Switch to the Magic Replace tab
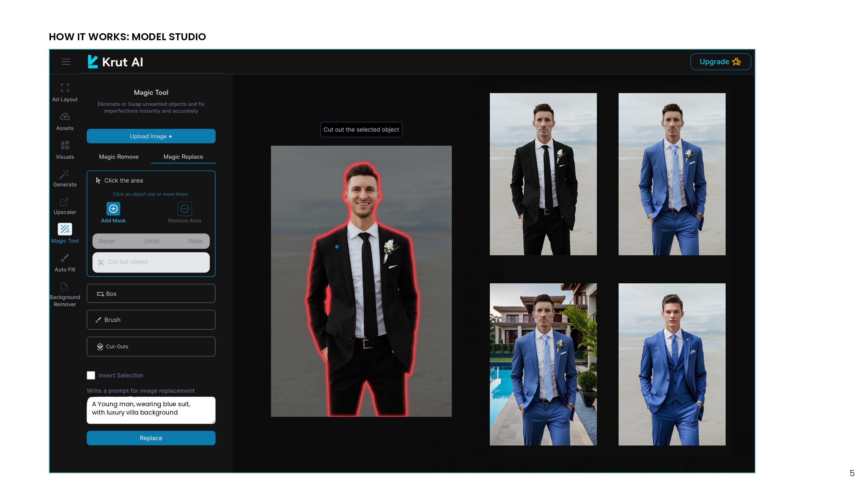The image size is (868, 488). click(x=183, y=157)
